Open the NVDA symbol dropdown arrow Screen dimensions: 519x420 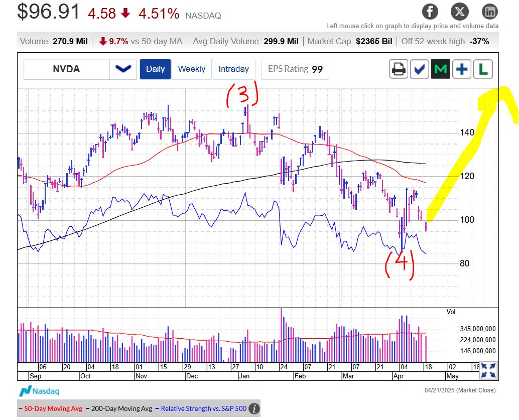[x=123, y=69]
